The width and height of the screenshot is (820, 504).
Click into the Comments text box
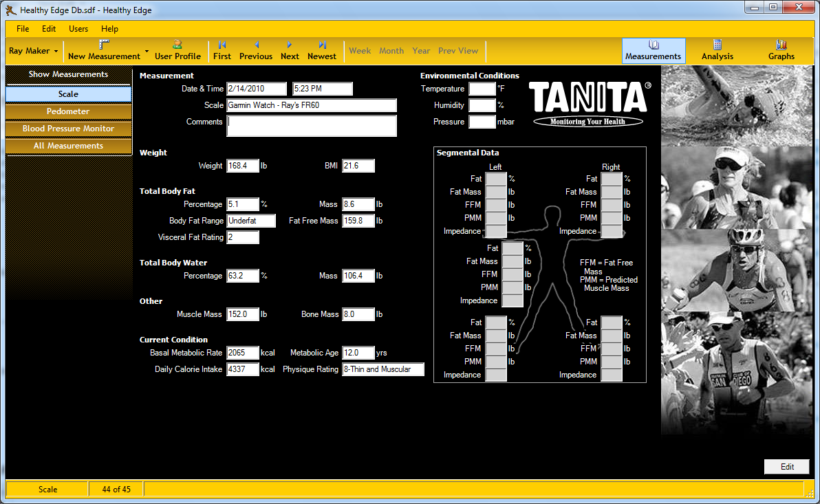click(311, 126)
